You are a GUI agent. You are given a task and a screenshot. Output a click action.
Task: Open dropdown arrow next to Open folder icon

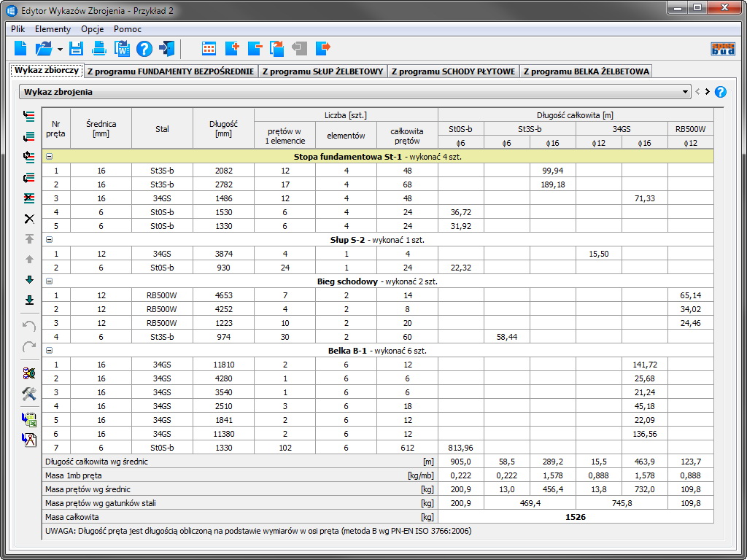59,49
